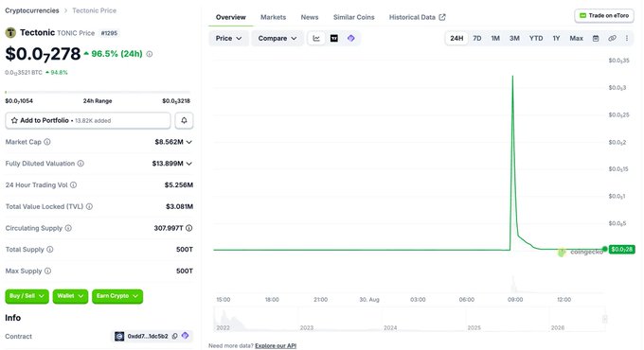Open the Total Supply info icon
Viewport: 644px width, 350px height.
pos(49,250)
